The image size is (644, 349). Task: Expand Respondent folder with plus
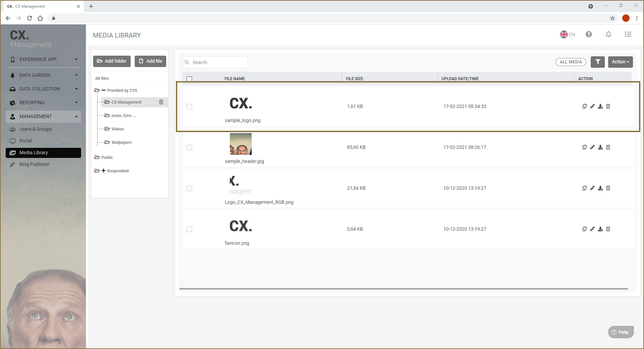point(104,171)
